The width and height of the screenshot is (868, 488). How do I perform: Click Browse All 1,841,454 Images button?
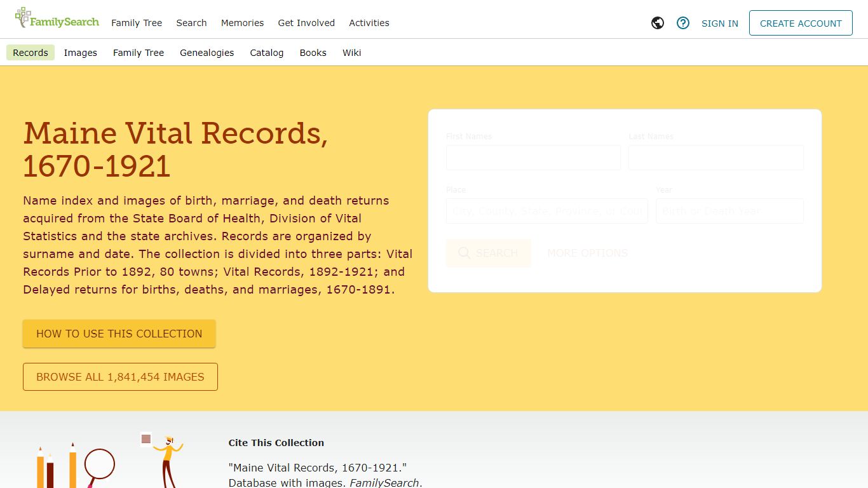[120, 377]
